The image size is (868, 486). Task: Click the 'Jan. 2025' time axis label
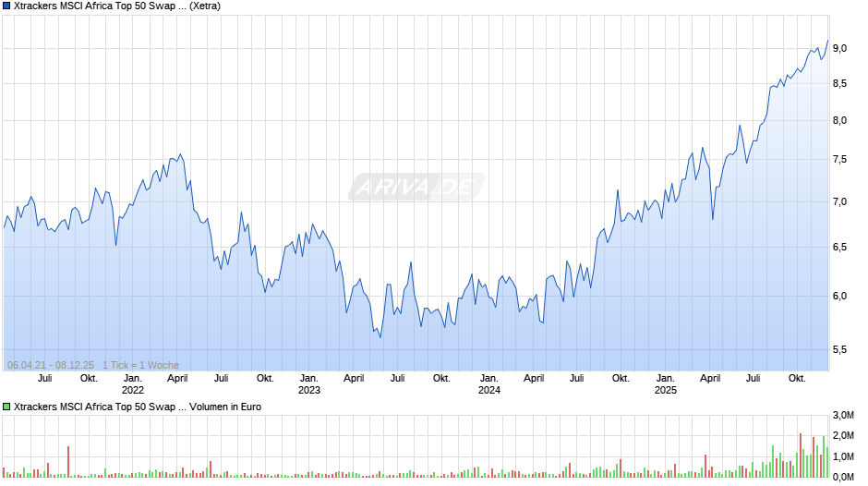(x=666, y=384)
